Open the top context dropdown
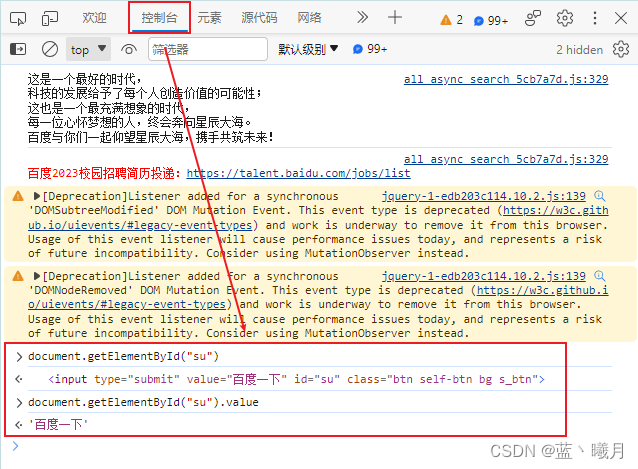638x469 pixels. (x=88, y=49)
